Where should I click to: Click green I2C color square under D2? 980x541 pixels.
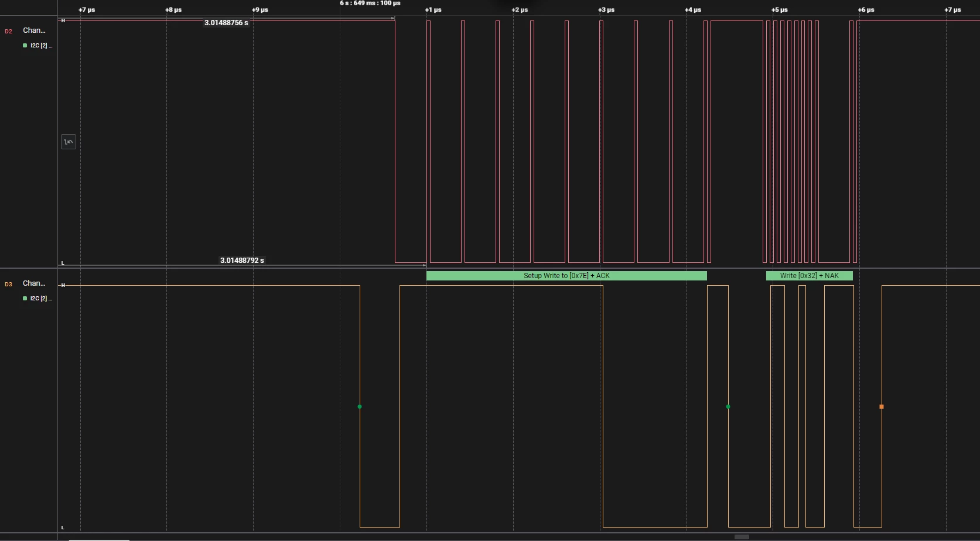click(x=25, y=45)
